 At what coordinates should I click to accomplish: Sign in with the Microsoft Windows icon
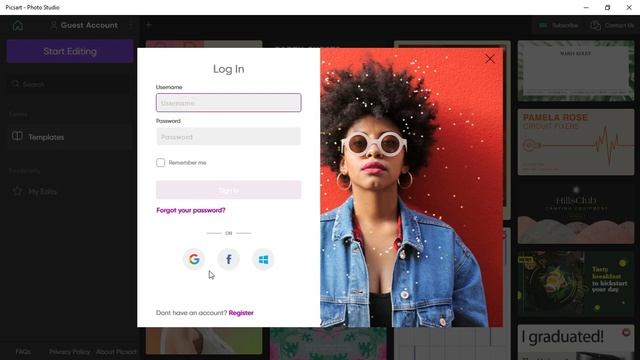[x=263, y=259]
